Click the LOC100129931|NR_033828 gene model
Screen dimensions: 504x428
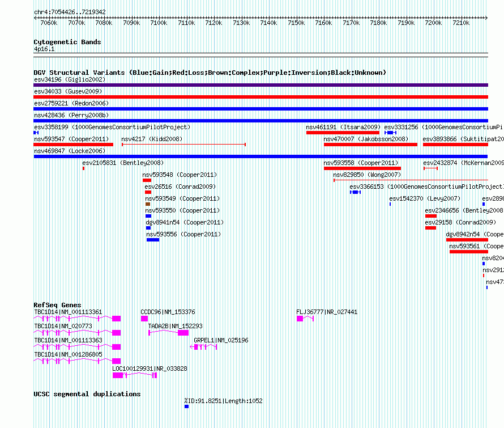[135, 375]
